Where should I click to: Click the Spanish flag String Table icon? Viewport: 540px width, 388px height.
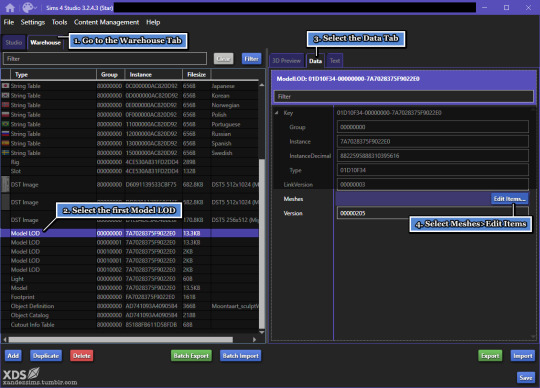pos(6,143)
